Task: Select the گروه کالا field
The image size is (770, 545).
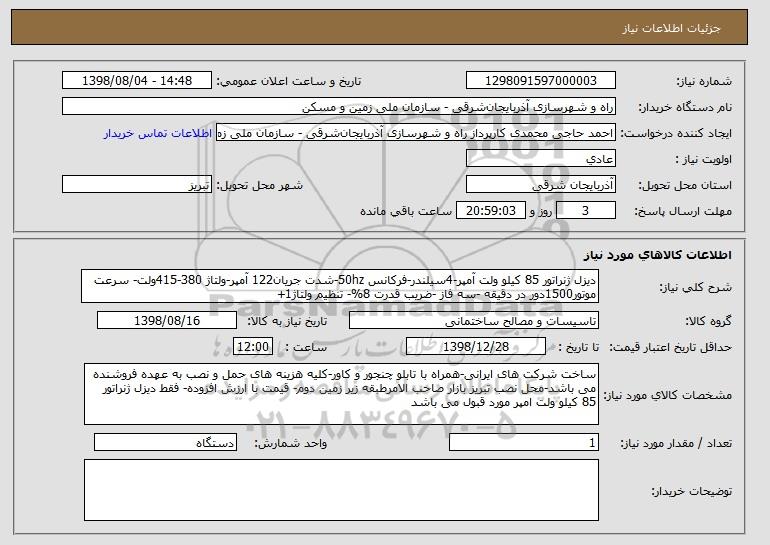Action: (474, 321)
